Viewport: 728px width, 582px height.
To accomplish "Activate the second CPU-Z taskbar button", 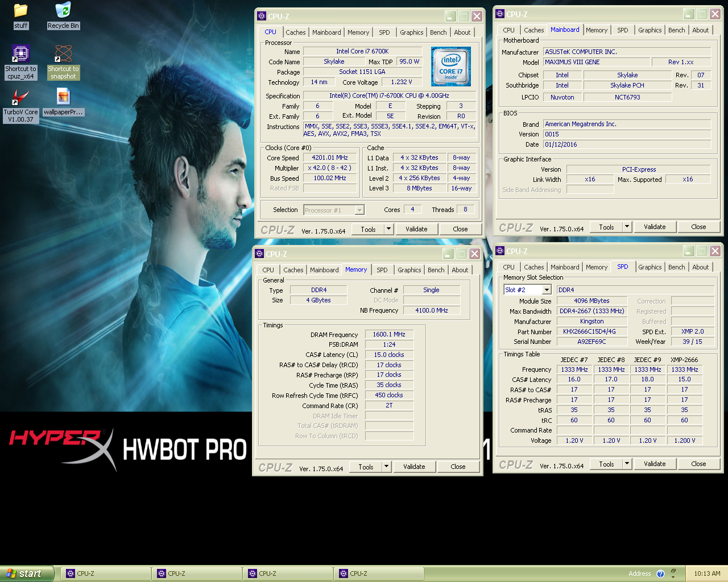I will point(197,573).
